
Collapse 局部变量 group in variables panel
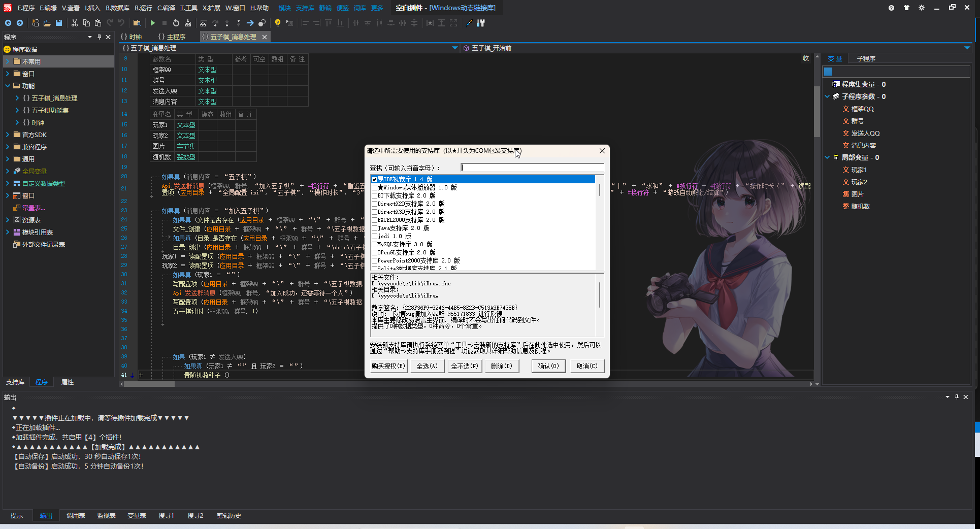[827, 157]
